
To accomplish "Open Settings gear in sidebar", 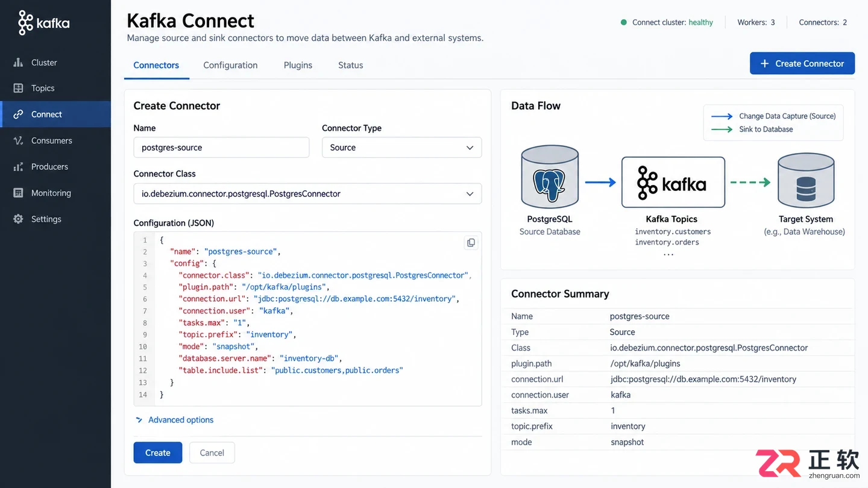I will pyautogui.click(x=19, y=219).
